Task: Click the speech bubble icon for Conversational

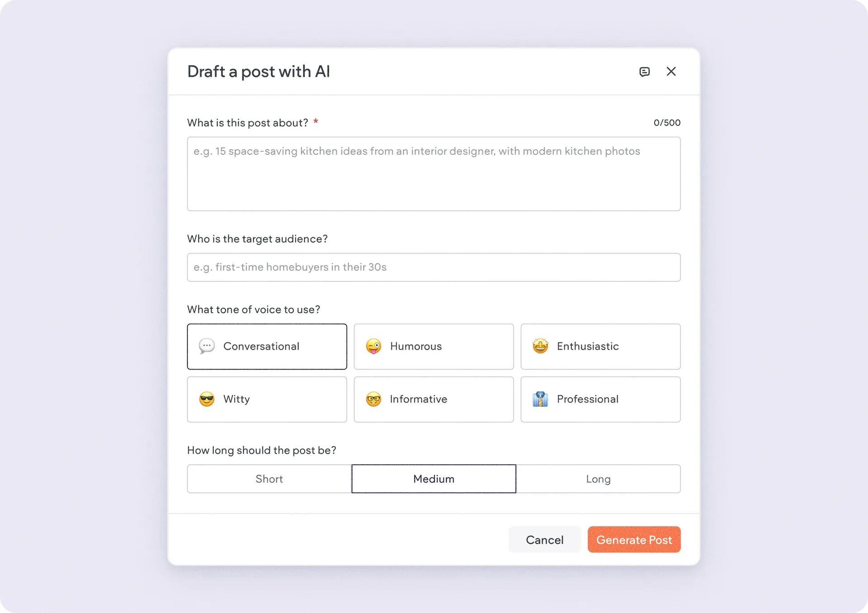Action: 207,347
